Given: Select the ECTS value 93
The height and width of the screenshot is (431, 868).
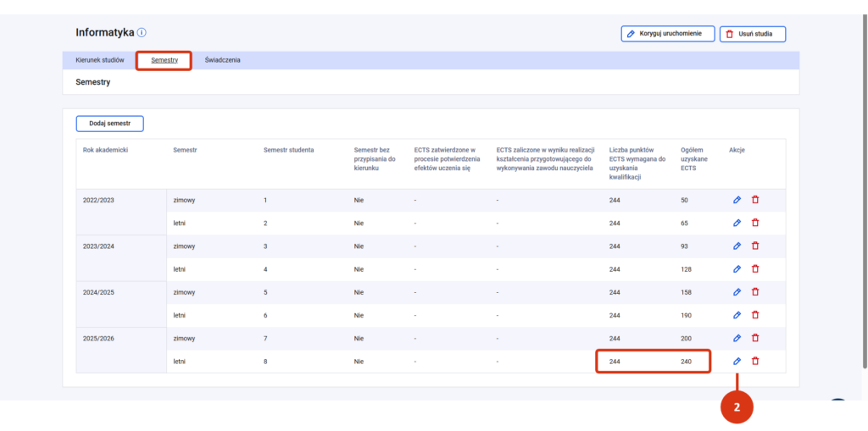Looking at the screenshot, I should tap(684, 246).
